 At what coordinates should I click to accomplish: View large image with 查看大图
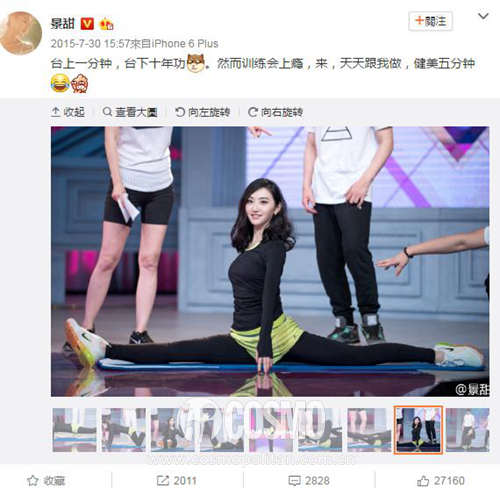(x=130, y=112)
